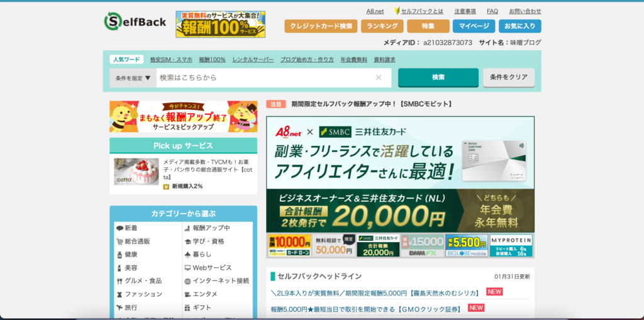Open お気に入り page
644x320 pixels.
click(x=520, y=26)
